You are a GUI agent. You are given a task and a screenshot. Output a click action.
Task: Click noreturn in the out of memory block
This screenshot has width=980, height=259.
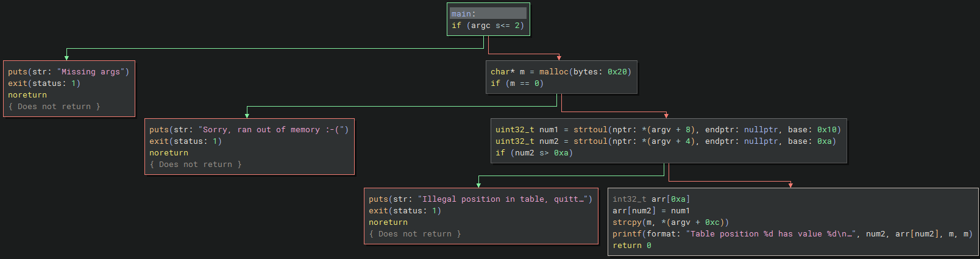click(x=169, y=153)
